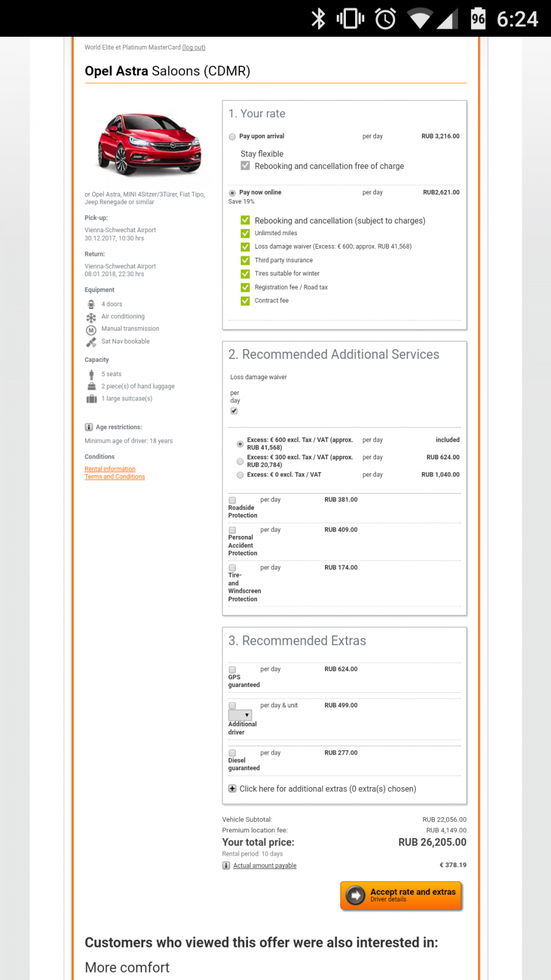Enable Roadside Protection checkbox
Viewport: 551px width, 980px height.
[232, 500]
